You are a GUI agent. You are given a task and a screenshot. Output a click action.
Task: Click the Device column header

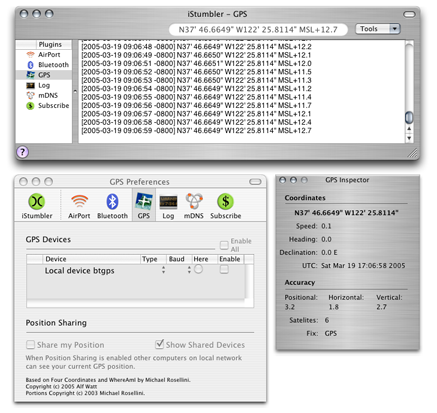(x=92, y=259)
